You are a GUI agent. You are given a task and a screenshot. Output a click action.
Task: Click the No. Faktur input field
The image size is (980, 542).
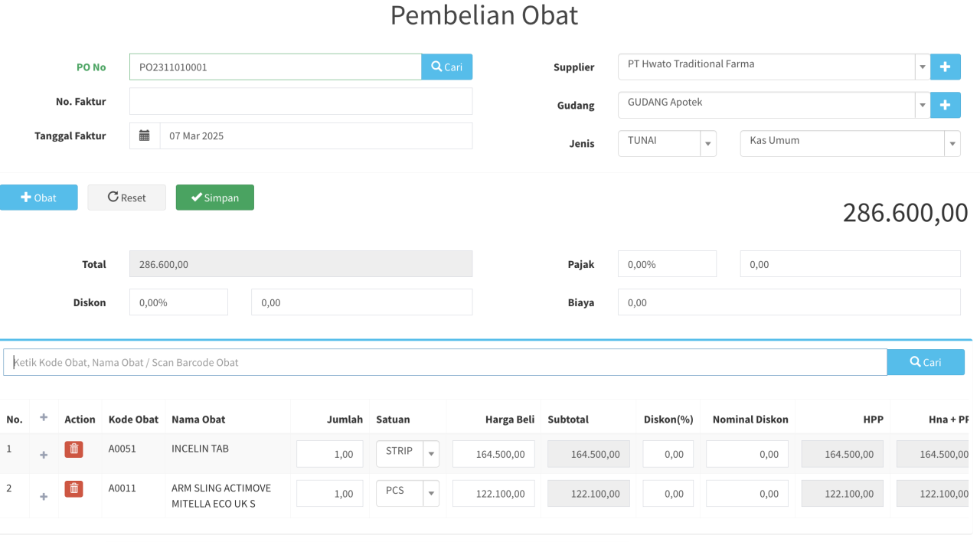coord(300,101)
